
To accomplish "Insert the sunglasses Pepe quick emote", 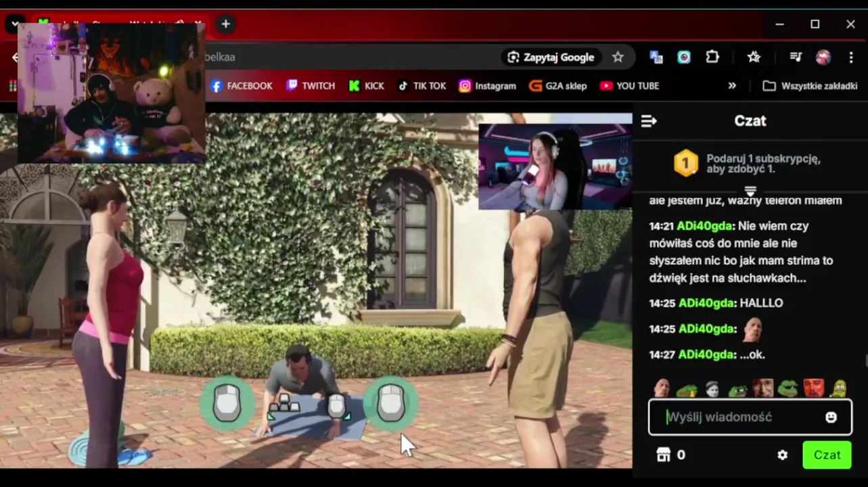I will [788, 388].
